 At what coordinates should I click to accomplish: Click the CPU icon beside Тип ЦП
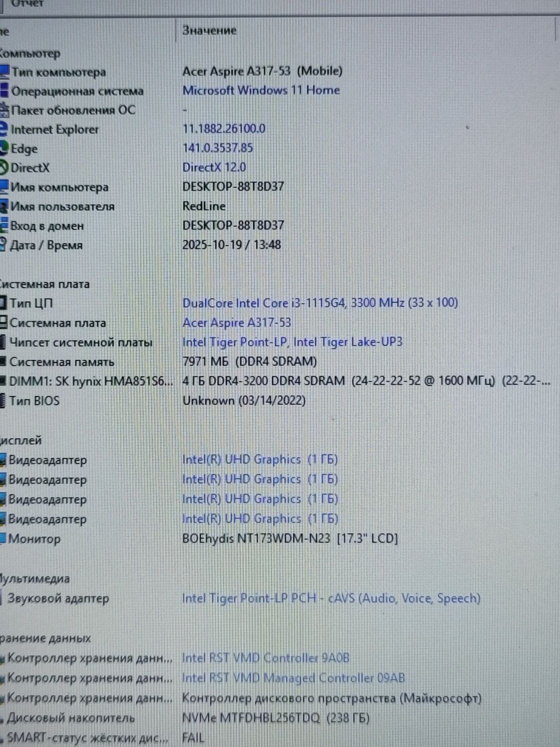[3, 303]
